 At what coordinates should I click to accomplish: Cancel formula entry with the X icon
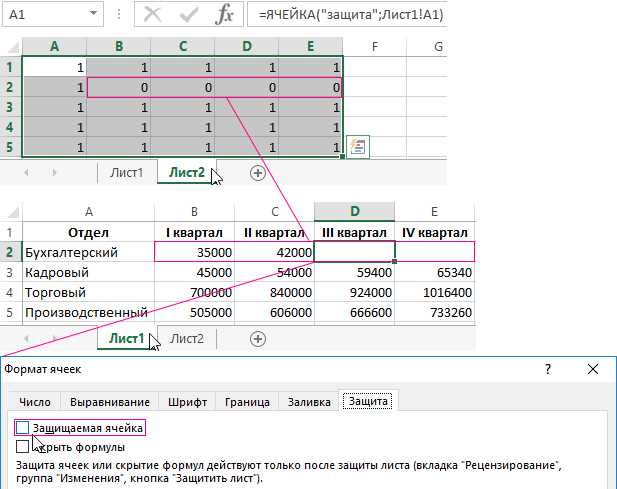point(153,15)
